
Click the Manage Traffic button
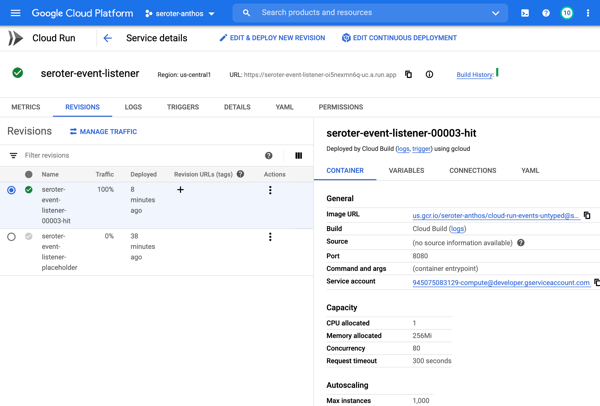point(103,132)
